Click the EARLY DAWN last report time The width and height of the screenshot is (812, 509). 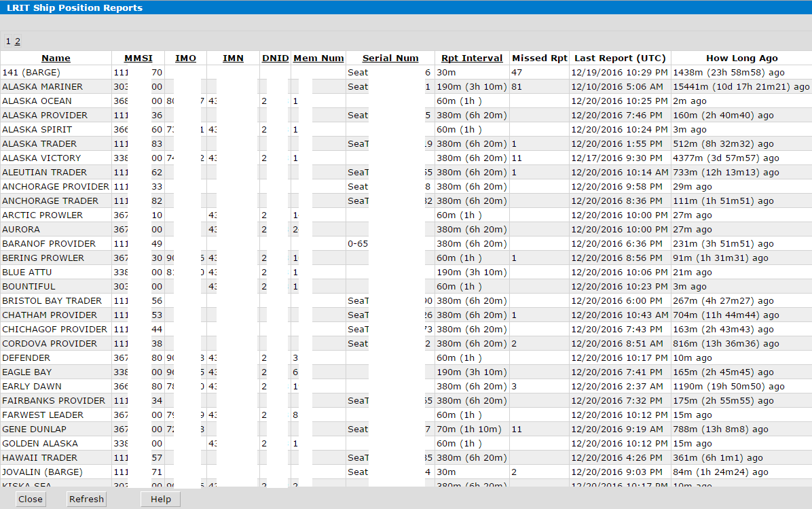619,387
